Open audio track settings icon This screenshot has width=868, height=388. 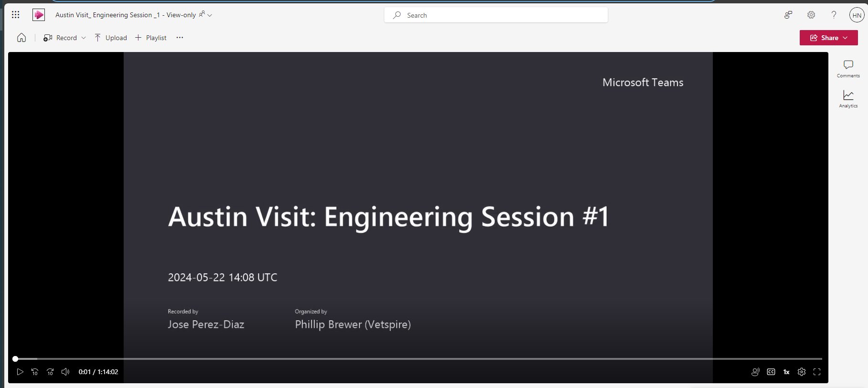(755, 372)
